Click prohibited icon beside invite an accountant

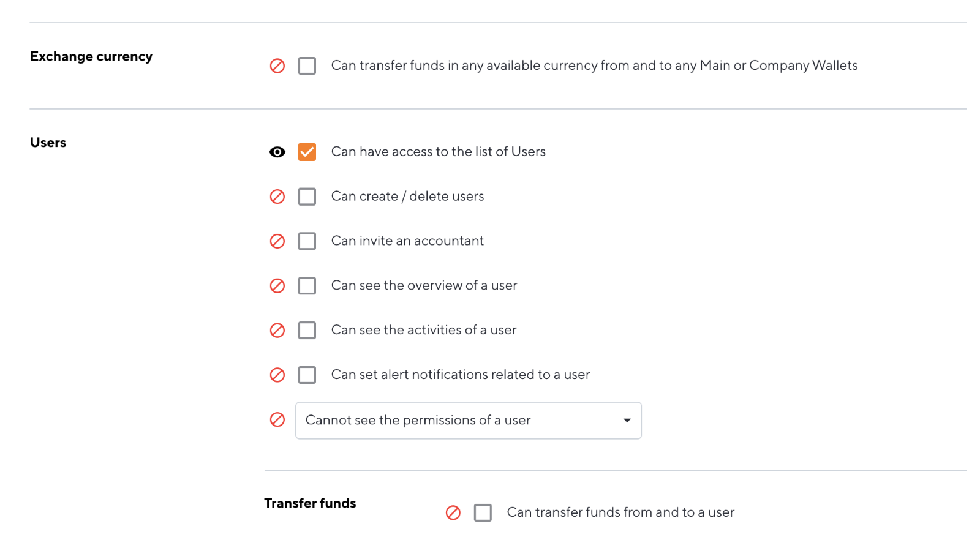(x=277, y=241)
